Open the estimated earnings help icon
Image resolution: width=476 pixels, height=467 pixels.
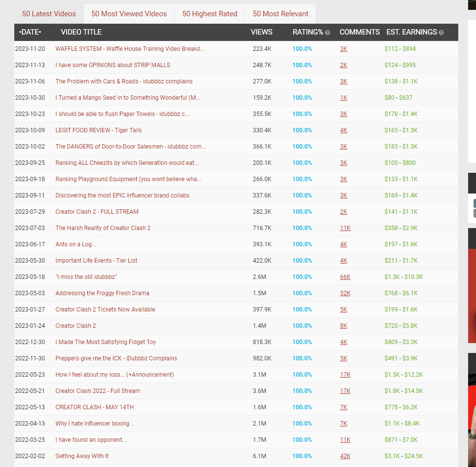click(x=441, y=33)
